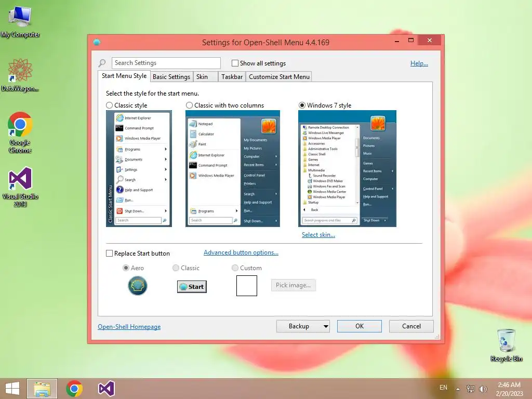Image resolution: width=532 pixels, height=399 pixels.
Task: Switch to Customize Start Menu tab
Action: click(279, 77)
